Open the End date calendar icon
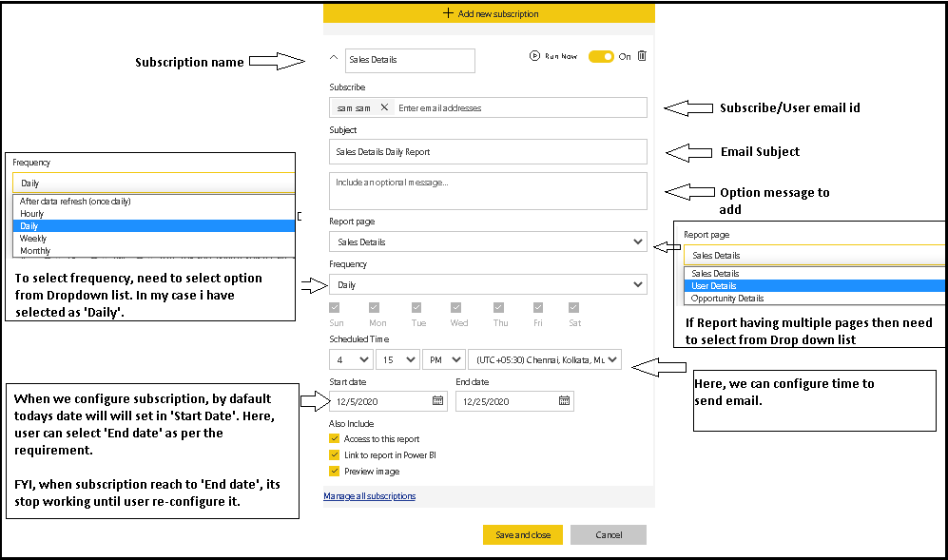 coord(564,400)
